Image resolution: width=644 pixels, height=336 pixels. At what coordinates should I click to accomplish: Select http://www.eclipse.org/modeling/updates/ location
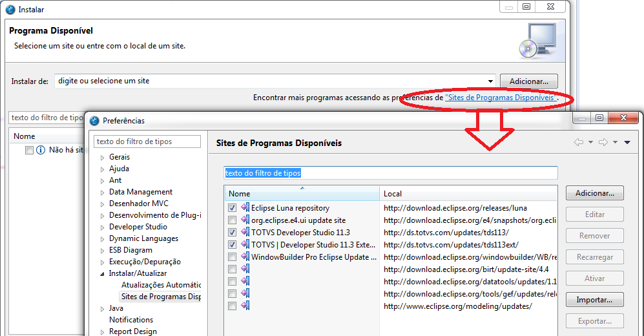(x=457, y=306)
